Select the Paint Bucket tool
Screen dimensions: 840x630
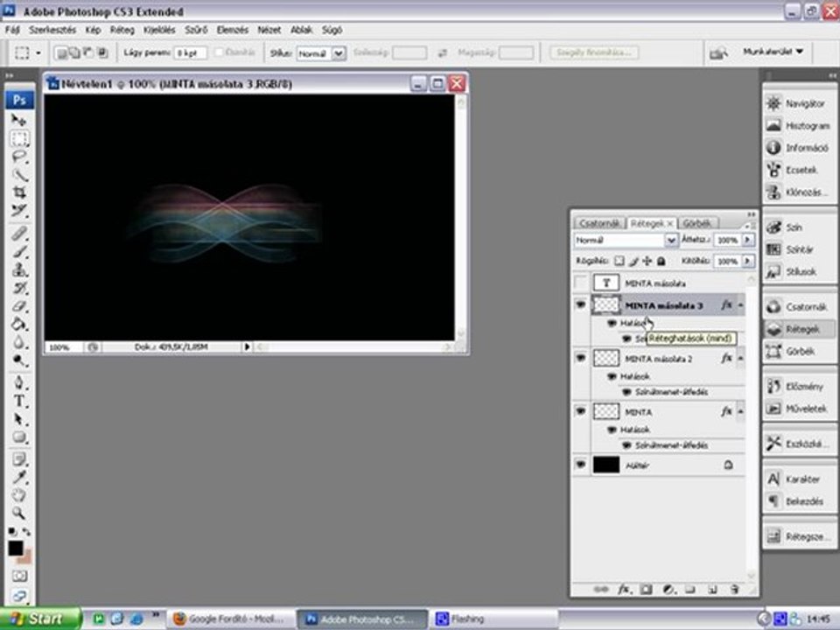click(19, 324)
